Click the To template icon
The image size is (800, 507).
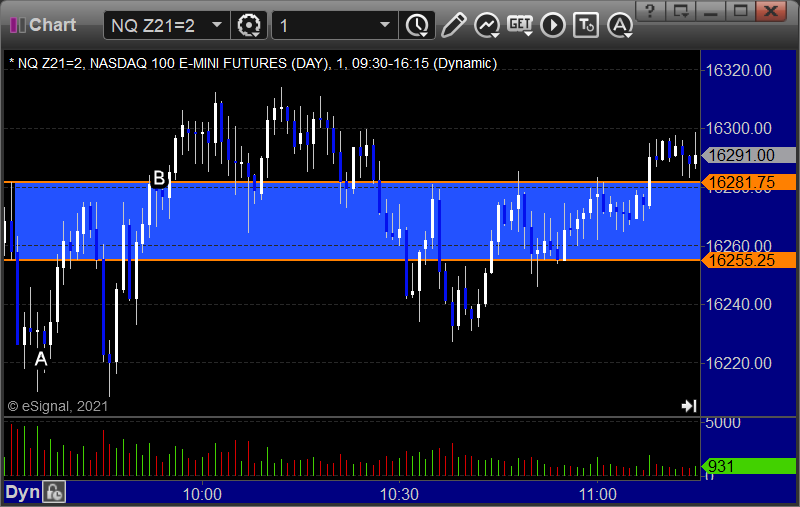586,25
